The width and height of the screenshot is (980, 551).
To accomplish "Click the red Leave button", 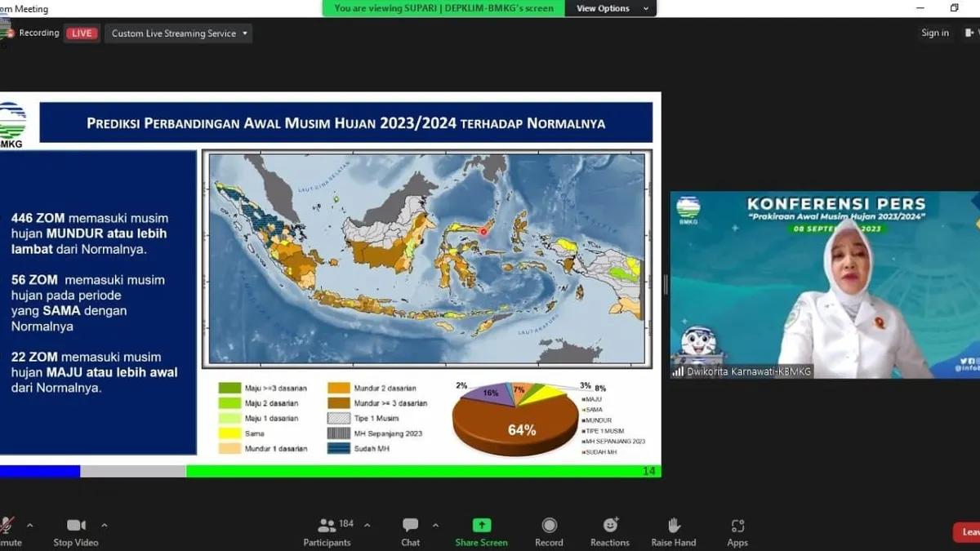I will (x=968, y=532).
